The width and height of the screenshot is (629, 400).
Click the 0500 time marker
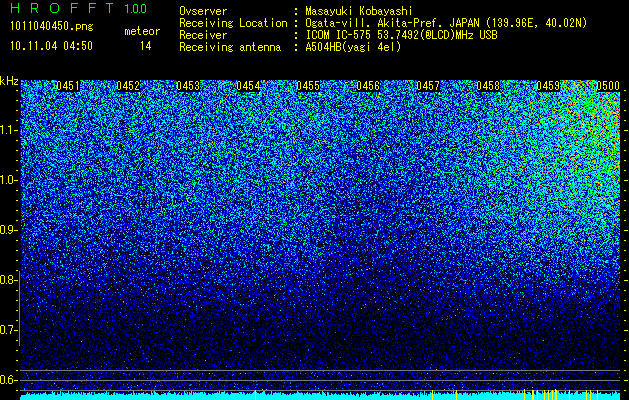click(x=608, y=86)
